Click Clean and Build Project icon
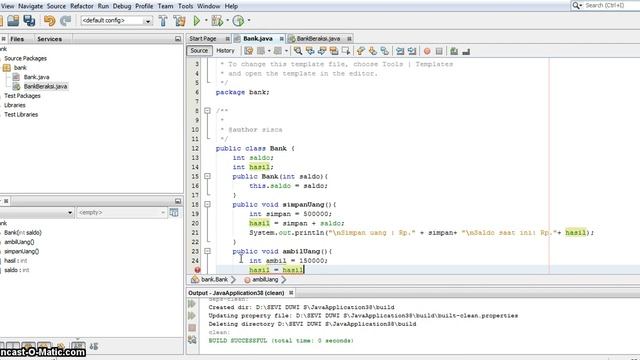The image size is (640, 360). coord(179,20)
